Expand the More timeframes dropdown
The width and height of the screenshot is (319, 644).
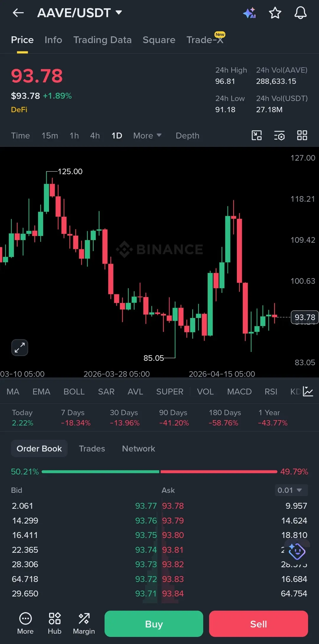tap(147, 136)
